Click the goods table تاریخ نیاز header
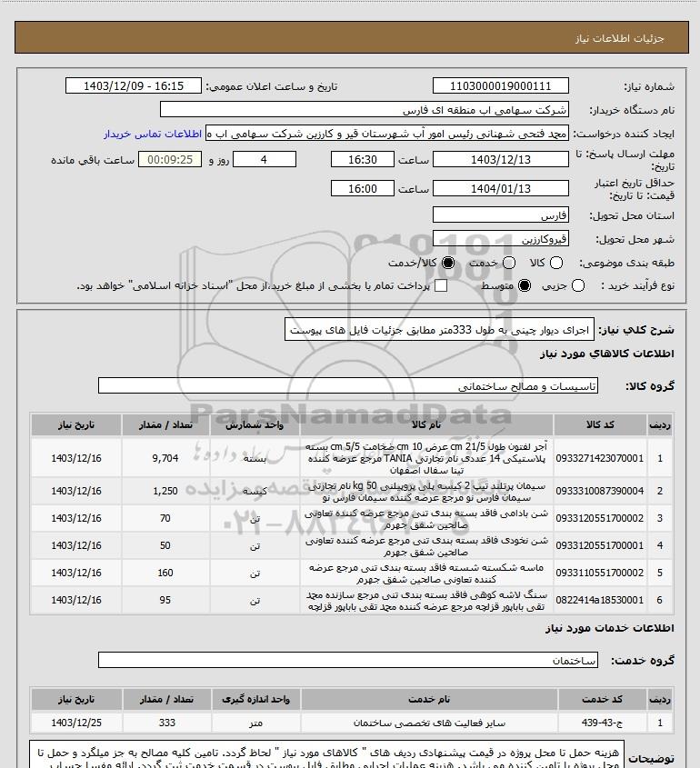This screenshot has height=768, width=700. point(76,424)
